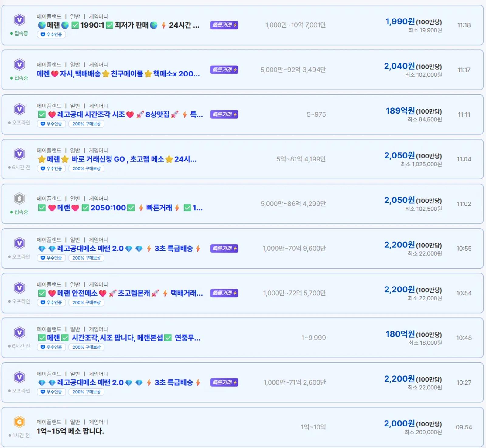This screenshot has width=486, height=448.
Task: Click the gray S seller badge at 11:02
Action: coord(19,199)
